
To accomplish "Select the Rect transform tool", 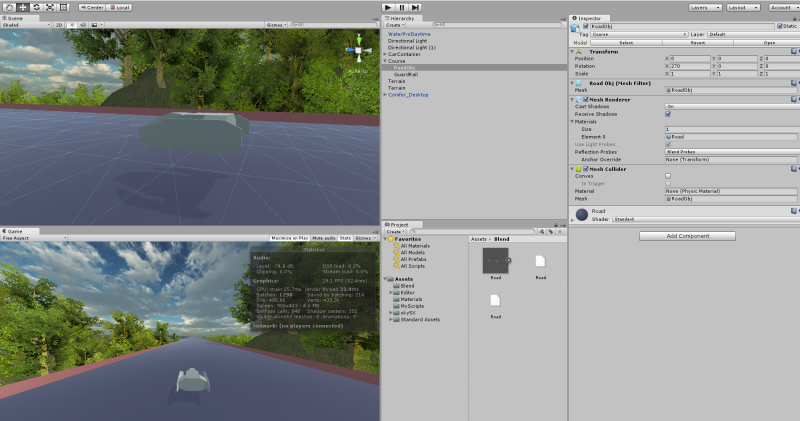I will (63, 7).
